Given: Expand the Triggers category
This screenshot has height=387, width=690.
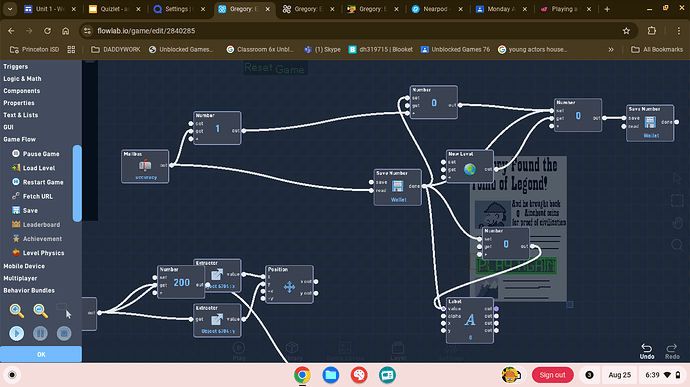Looking at the screenshot, I should [16, 66].
